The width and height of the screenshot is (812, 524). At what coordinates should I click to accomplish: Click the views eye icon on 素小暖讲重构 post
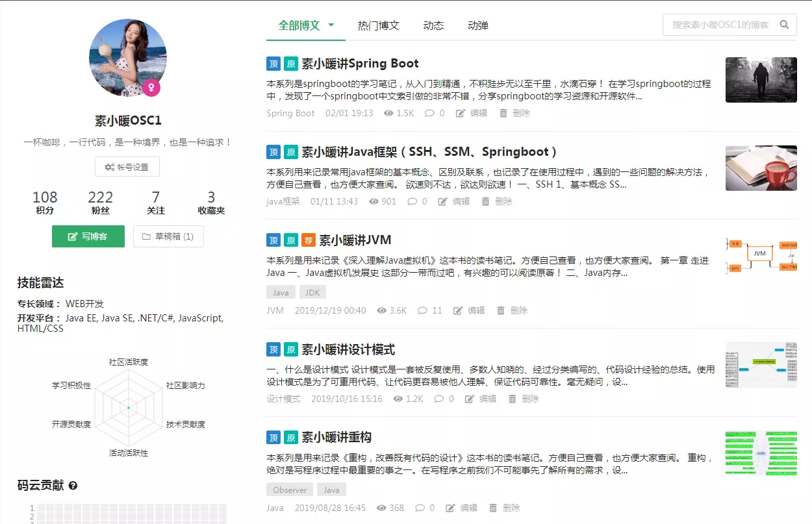pos(381,508)
